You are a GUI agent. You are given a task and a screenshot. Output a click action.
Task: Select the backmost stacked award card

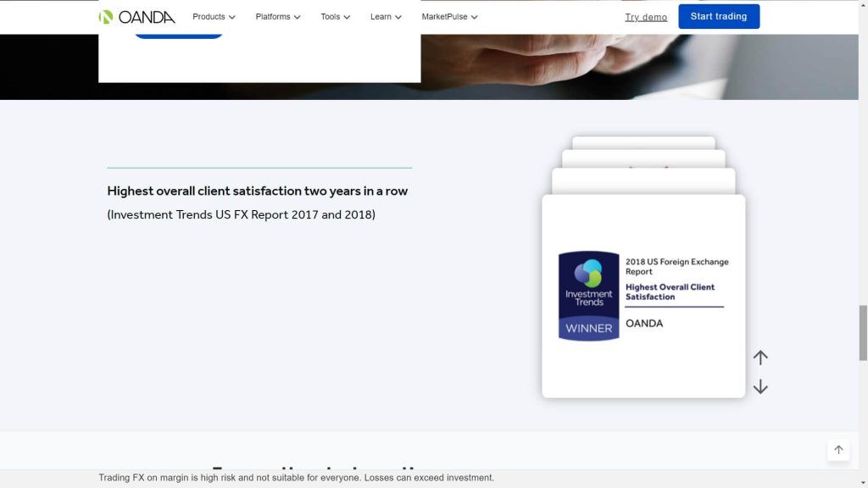tap(643, 141)
